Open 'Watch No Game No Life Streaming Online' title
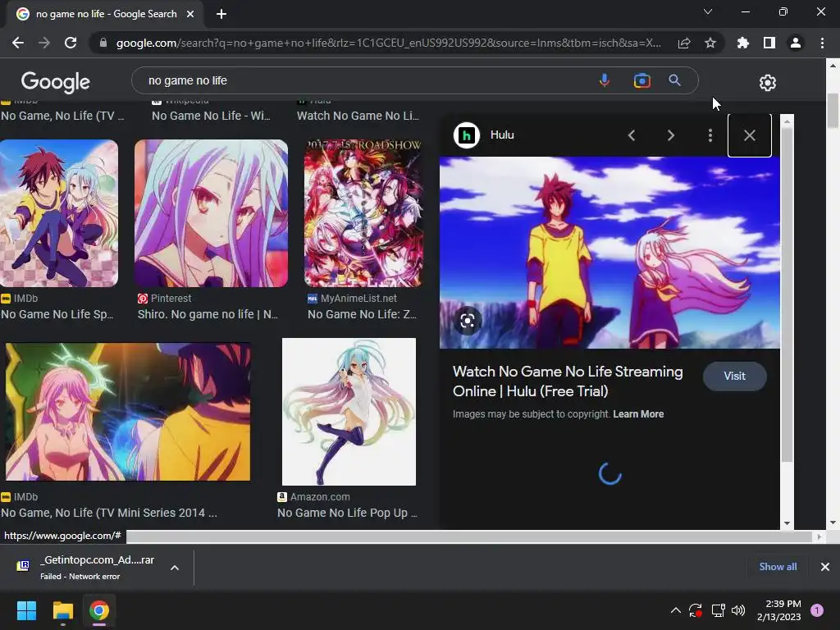The height and width of the screenshot is (630, 840). 568,381
